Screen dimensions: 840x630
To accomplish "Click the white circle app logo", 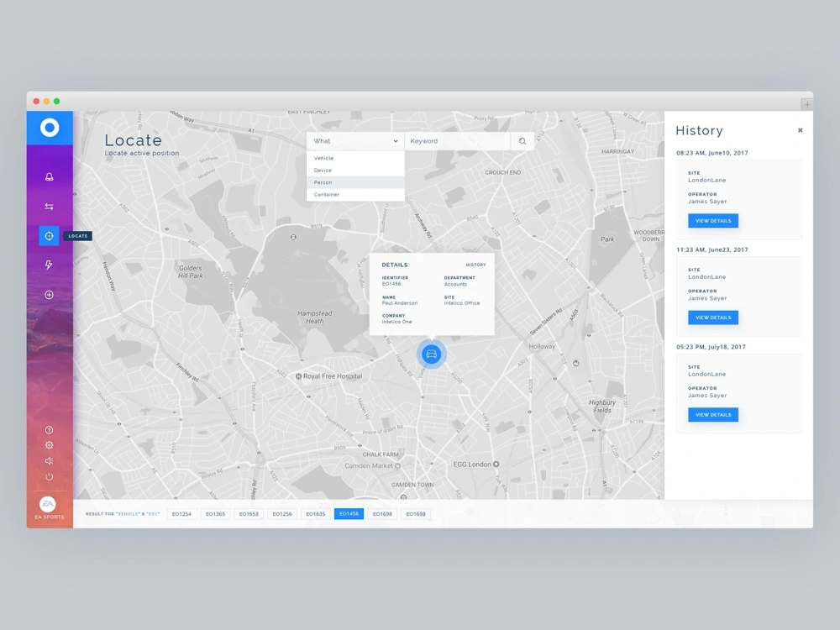I will pyautogui.click(x=50, y=128).
